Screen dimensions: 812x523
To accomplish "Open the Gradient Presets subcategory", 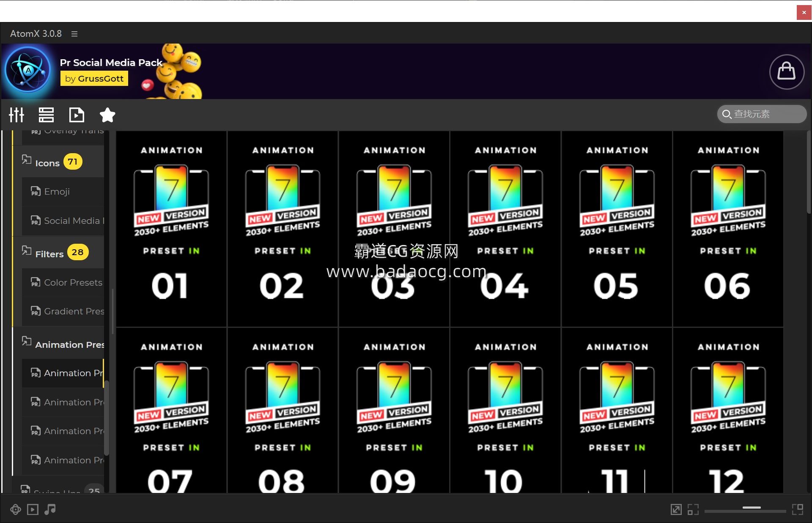I will click(63, 311).
